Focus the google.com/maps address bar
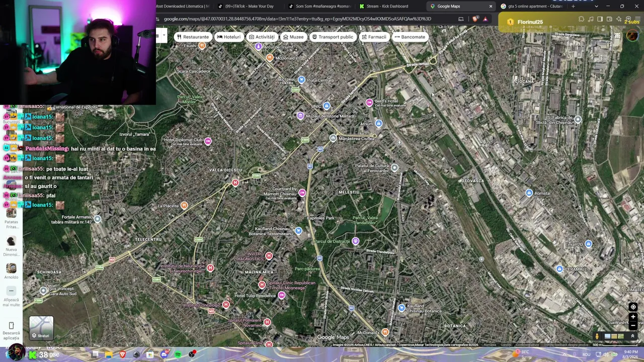The height and width of the screenshot is (362, 644). coord(297,19)
